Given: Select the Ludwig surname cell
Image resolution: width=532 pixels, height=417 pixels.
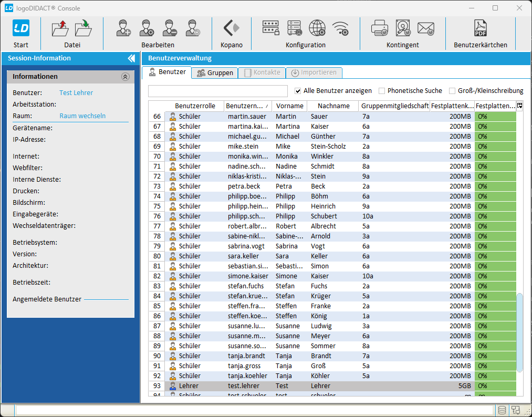Looking at the screenshot, I should point(333,326).
